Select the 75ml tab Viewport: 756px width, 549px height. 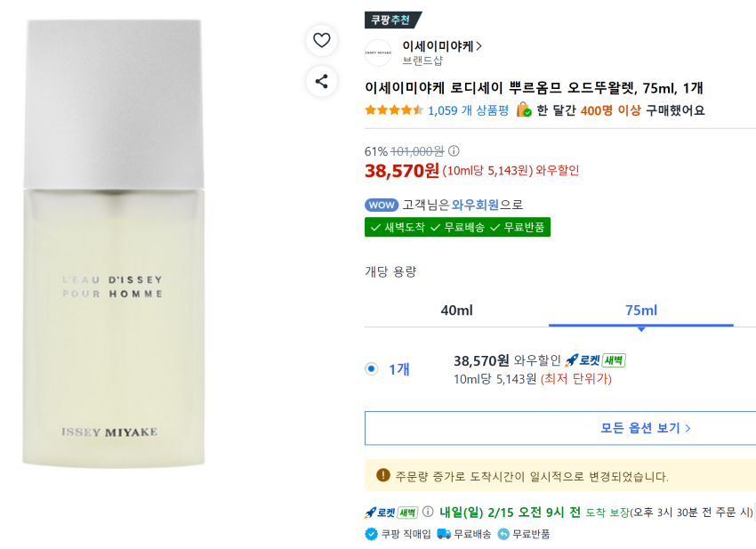pyautogui.click(x=640, y=311)
